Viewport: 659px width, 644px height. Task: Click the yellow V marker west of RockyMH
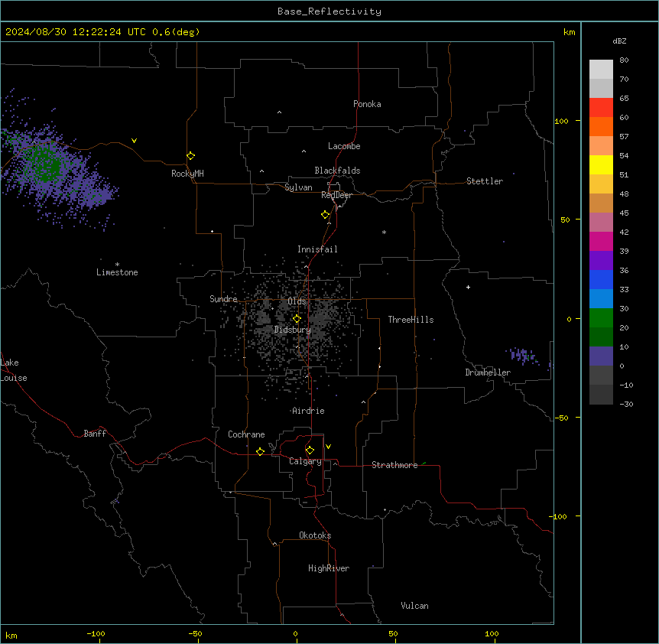[x=134, y=141]
